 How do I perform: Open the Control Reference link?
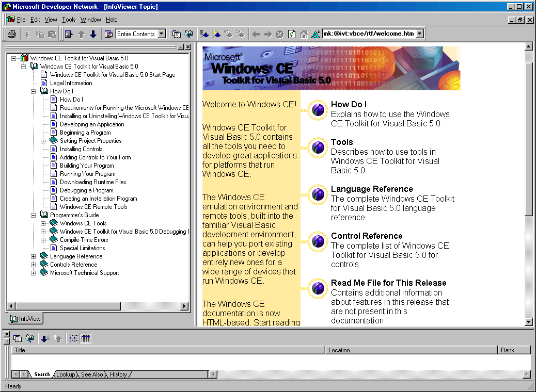pyautogui.click(x=367, y=236)
